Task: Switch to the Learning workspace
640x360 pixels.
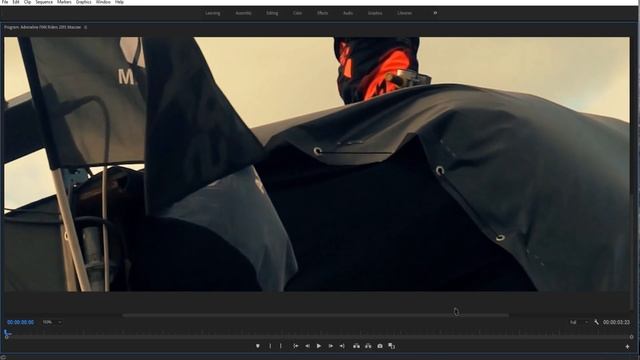Action: (x=213, y=13)
